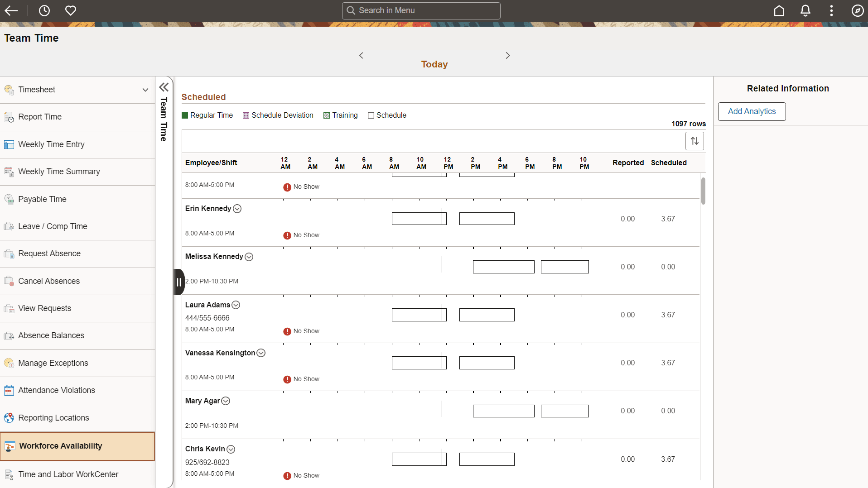Image resolution: width=868 pixels, height=488 pixels.
Task: Select the Today date label
Action: (434, 64)
